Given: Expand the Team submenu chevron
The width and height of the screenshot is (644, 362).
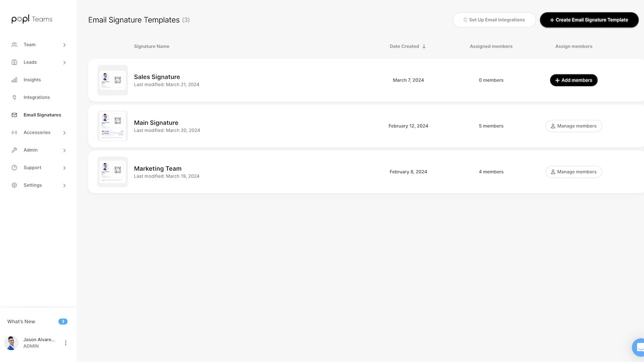Looking at the screenshot, I should (65, 45).
